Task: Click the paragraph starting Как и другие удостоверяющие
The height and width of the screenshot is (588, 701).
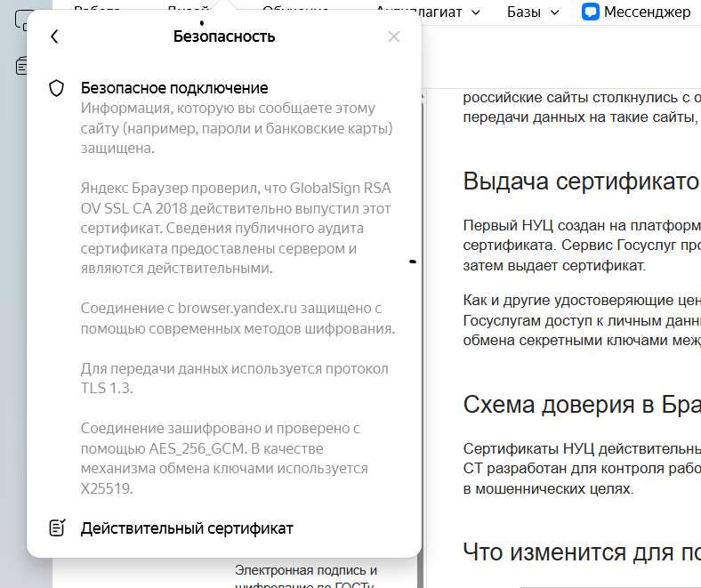Action: tap(581, 320)
